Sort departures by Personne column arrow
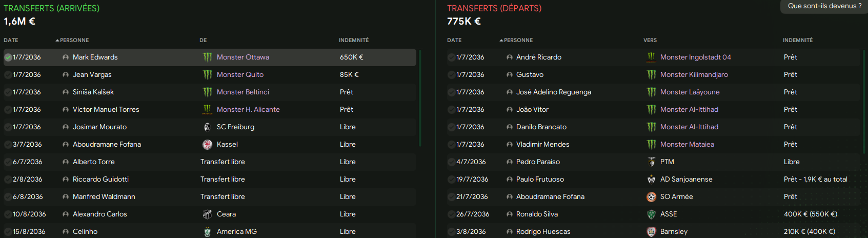 tap(501, 40)
